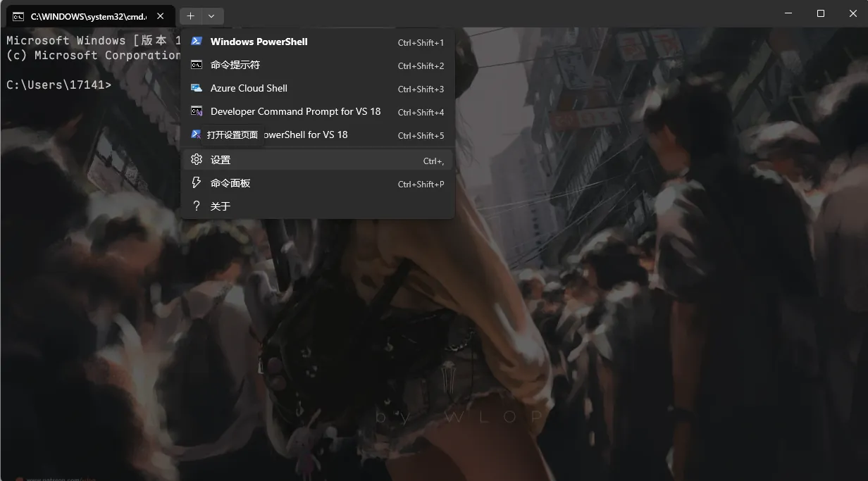
Task: Open 命令提示符 profile
Action: point(317,65)
